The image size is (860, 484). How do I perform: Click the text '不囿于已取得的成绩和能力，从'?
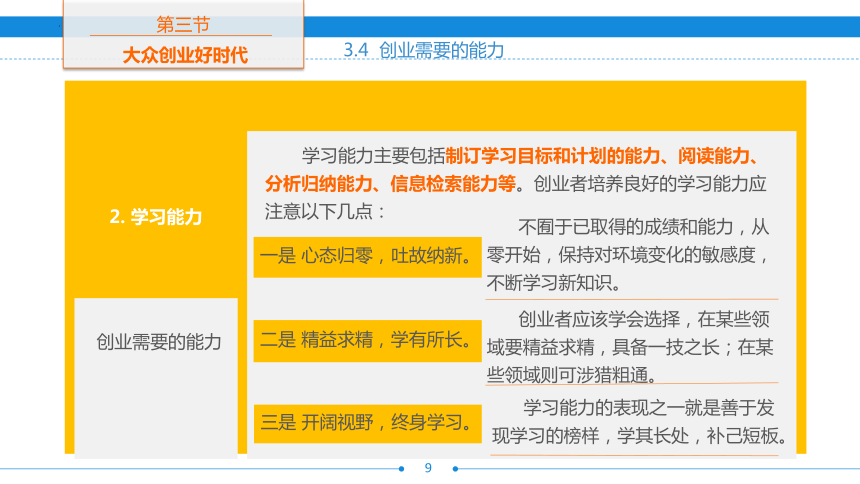coord(643,227)
